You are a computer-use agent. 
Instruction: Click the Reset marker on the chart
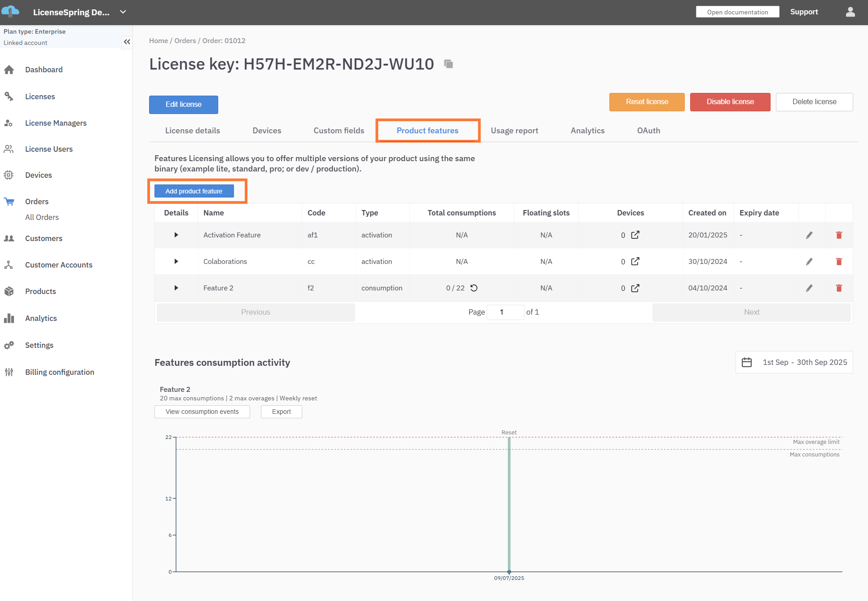click(x=509, y=433)
